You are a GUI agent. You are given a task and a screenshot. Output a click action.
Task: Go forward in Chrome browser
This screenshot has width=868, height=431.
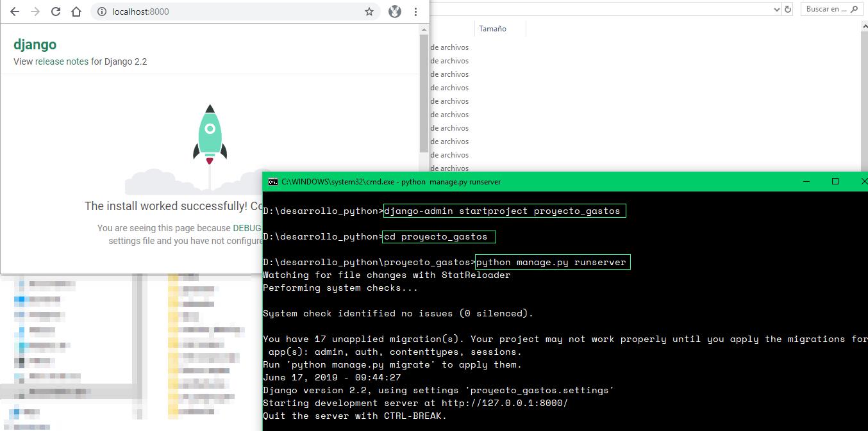(x=35, y=12)
